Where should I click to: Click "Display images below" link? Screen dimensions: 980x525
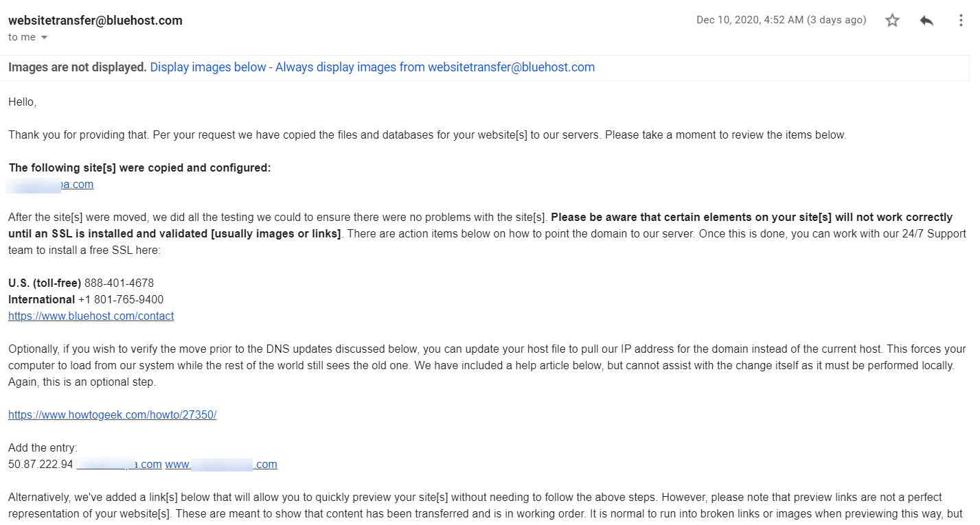click(x=208, y=67)
